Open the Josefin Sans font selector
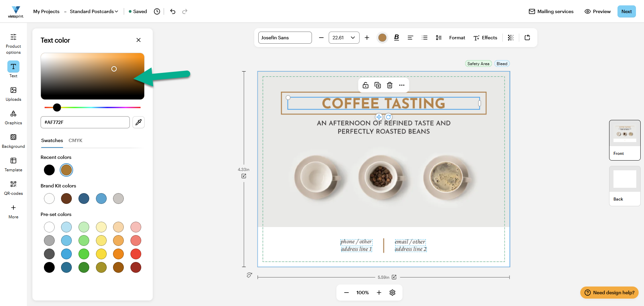Screen dimensions: 644x306 [x=285, y=38]
